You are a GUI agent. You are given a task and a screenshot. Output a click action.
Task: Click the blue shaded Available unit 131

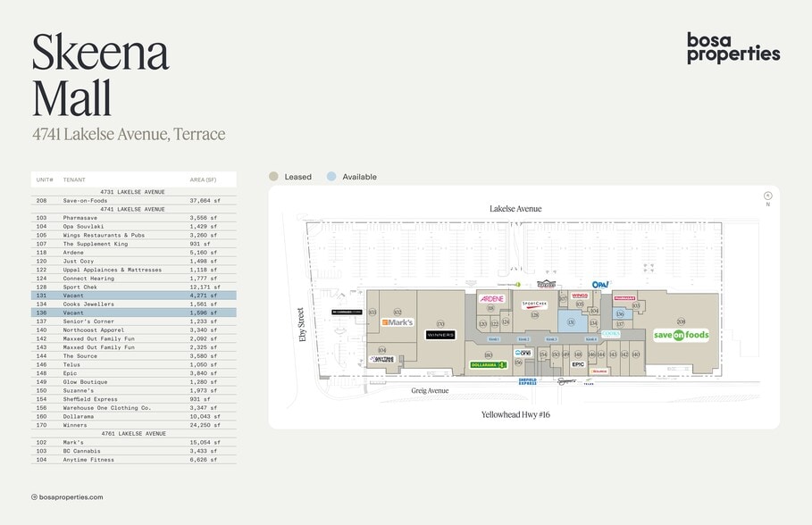click(571, 321)
